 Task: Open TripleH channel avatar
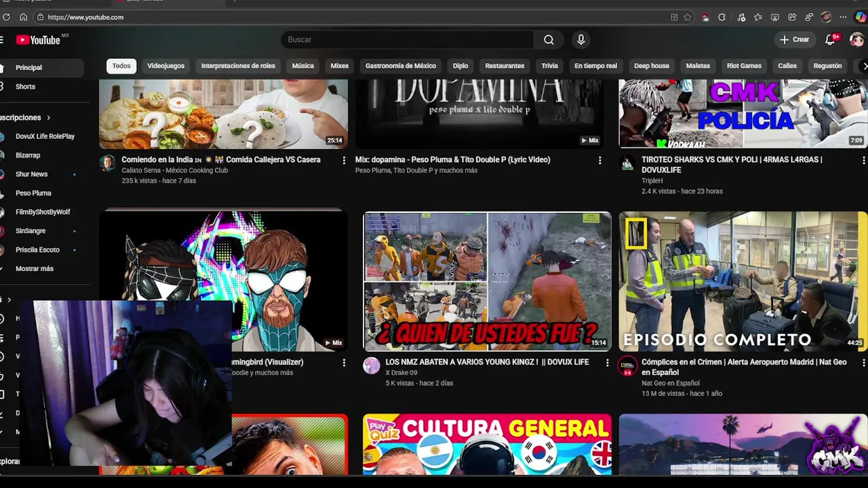[x=628, y=164]
